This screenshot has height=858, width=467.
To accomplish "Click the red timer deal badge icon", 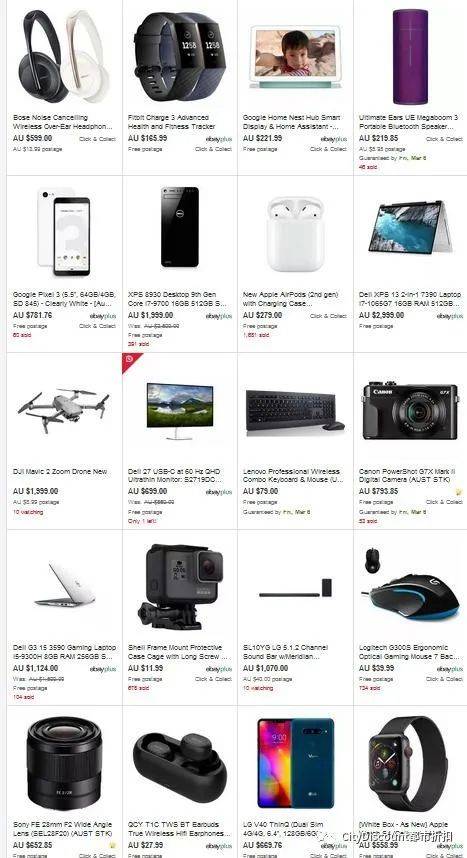I will (x=129, y=360).
